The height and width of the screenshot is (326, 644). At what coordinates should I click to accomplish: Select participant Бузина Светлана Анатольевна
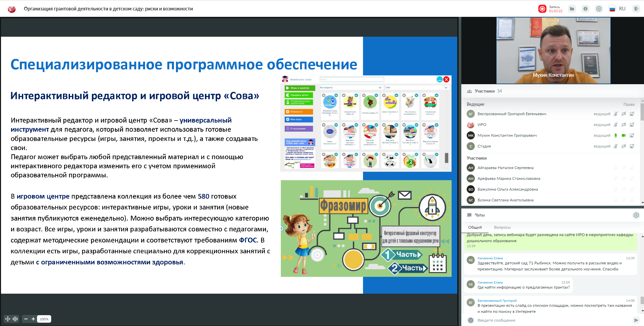(505, 200)
